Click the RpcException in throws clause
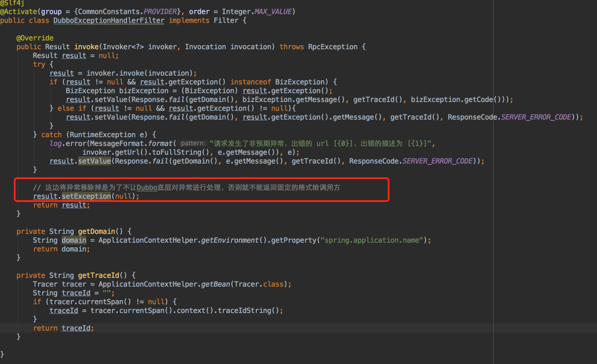The height and width of the screenshot is (364, 597). (x=332, y=47)
